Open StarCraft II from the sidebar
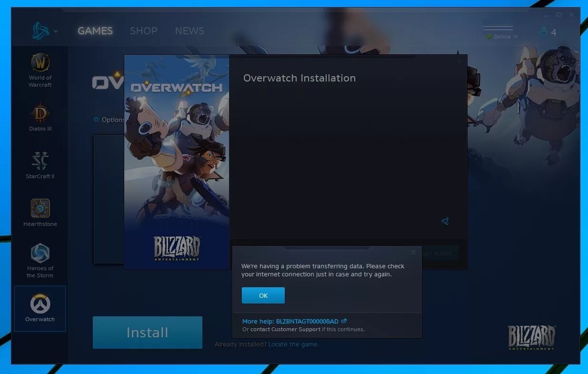 click(x=40, y=162)
